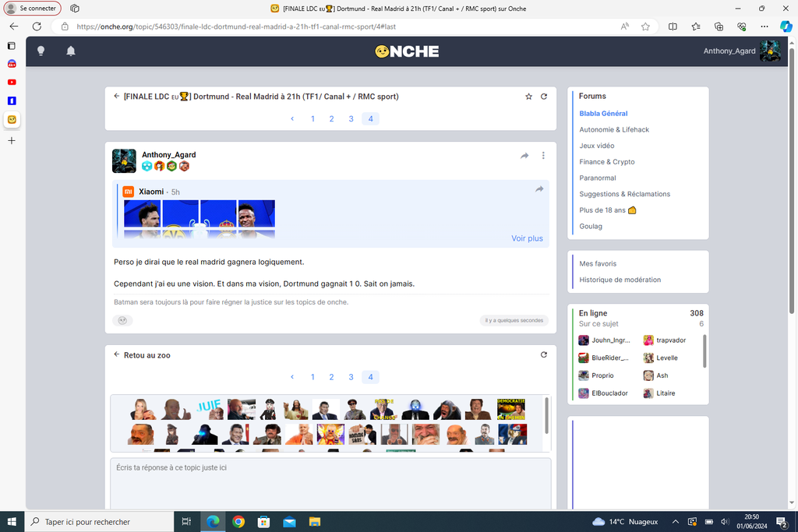The image size is (798, 532).
Task: Click the emoji reaction button under post
Action: 122,320
